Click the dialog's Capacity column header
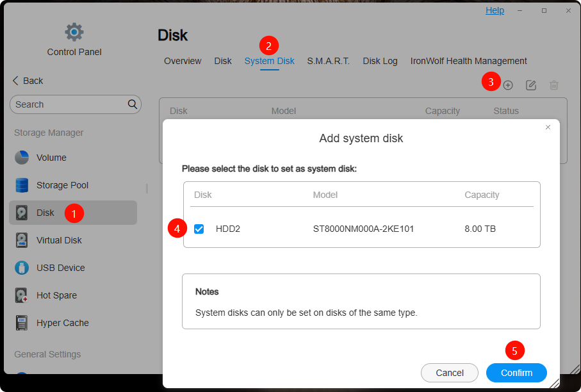 (482, 195)
